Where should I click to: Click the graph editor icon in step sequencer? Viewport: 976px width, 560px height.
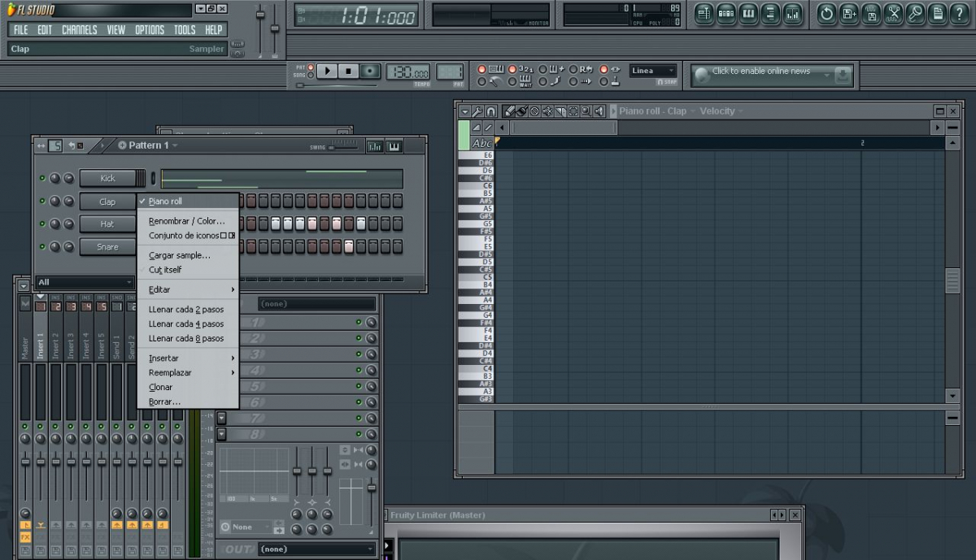point(374,146)
